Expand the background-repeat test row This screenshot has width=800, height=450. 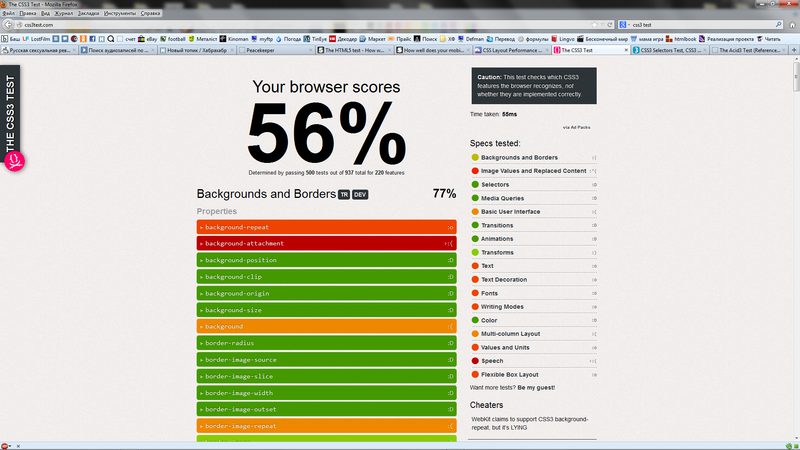point(327,227)
